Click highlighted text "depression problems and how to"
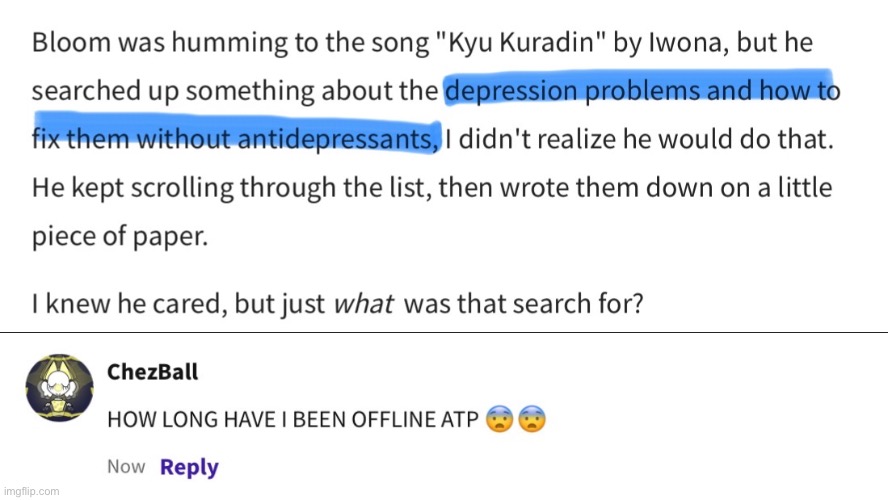The height and width of the screenshot is (500, 888). [642, 92]
